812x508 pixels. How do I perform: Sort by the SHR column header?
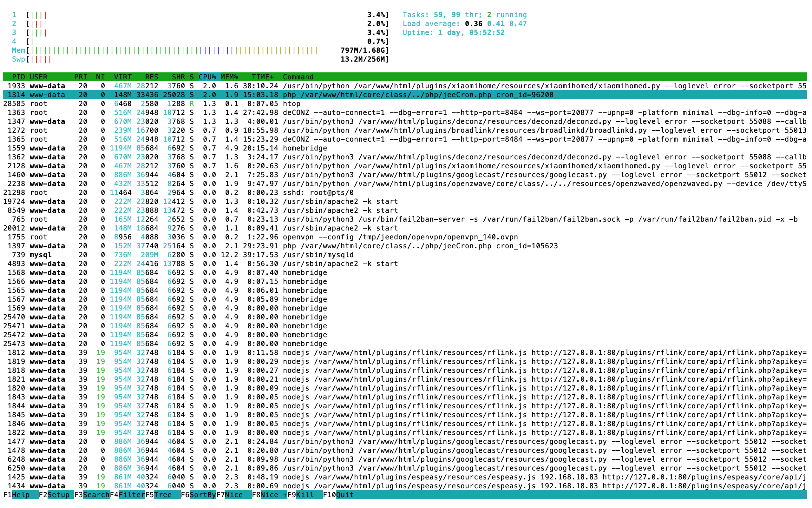point(178,77)
